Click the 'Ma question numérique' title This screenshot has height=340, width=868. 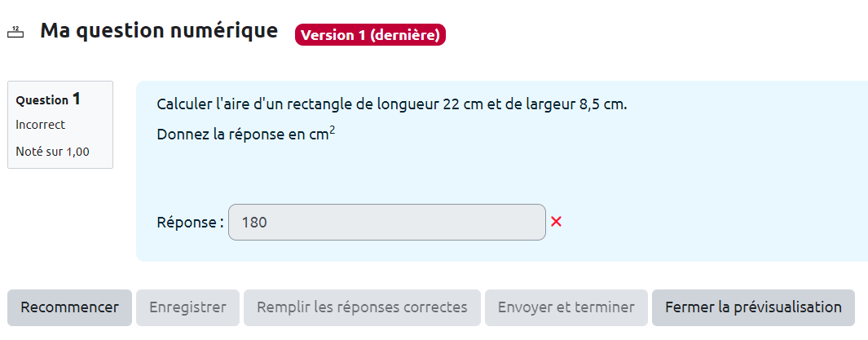tap(159, 31)
